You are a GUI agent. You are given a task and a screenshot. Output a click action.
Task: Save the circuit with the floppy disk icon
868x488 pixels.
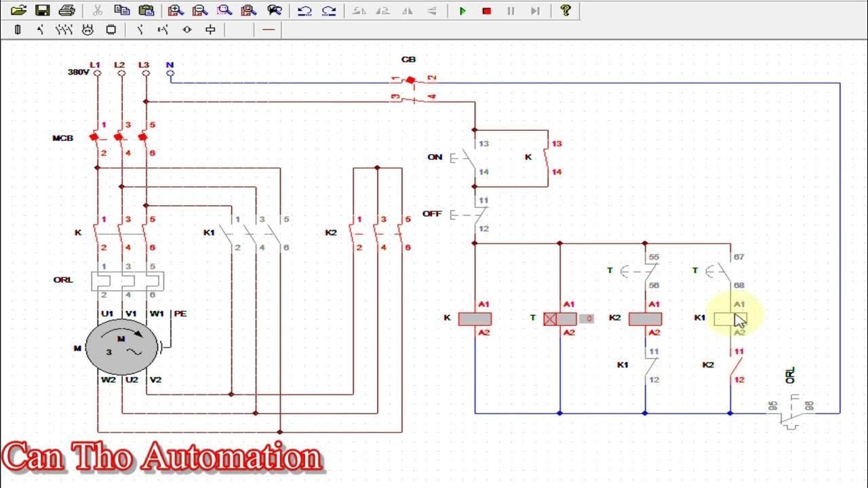coord(42,10)
